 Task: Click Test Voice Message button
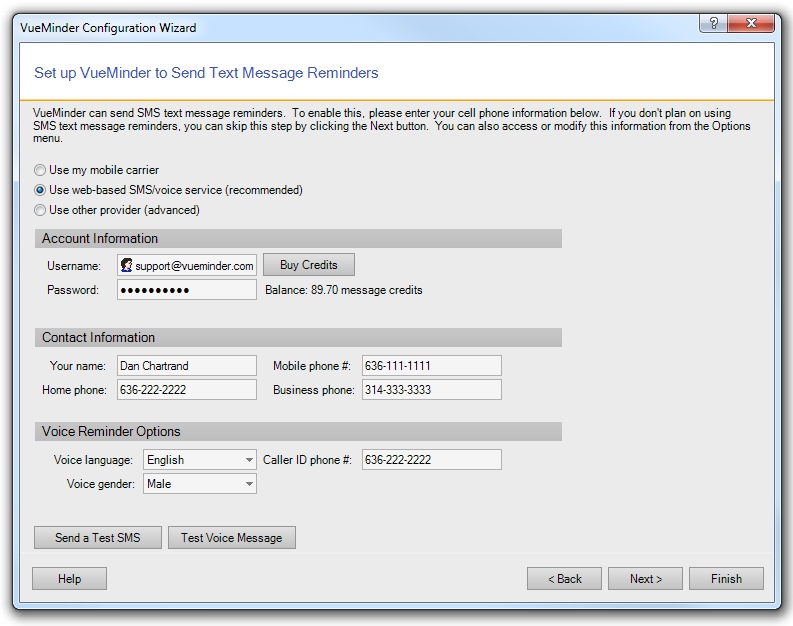(x=232, y=538)
